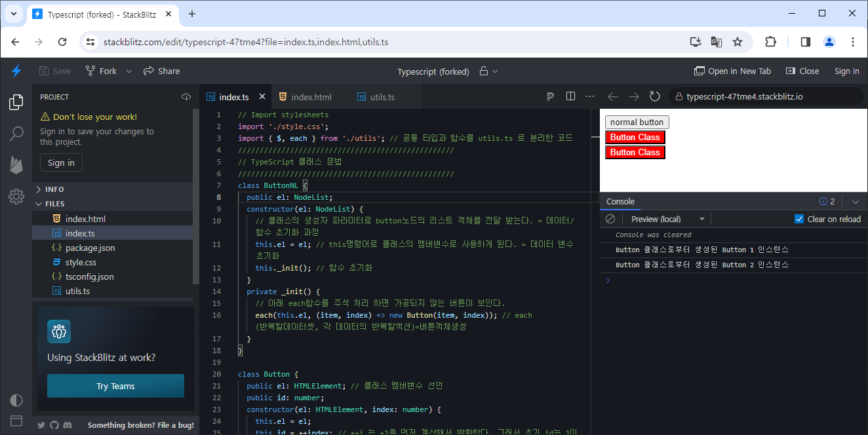
Task: Open the Chrome profile avatar
Action: click(829, 42)
